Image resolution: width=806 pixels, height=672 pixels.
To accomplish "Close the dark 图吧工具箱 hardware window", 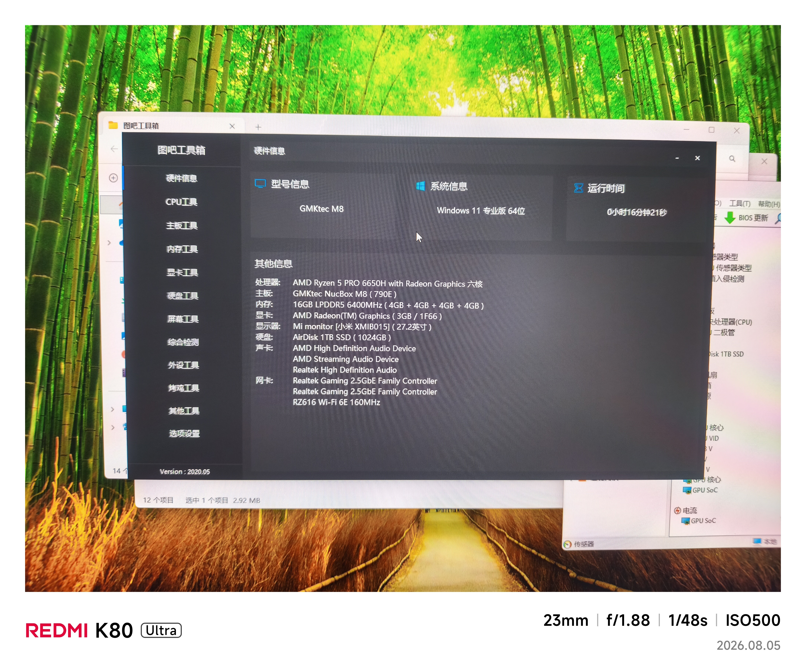I will [697, 158].
